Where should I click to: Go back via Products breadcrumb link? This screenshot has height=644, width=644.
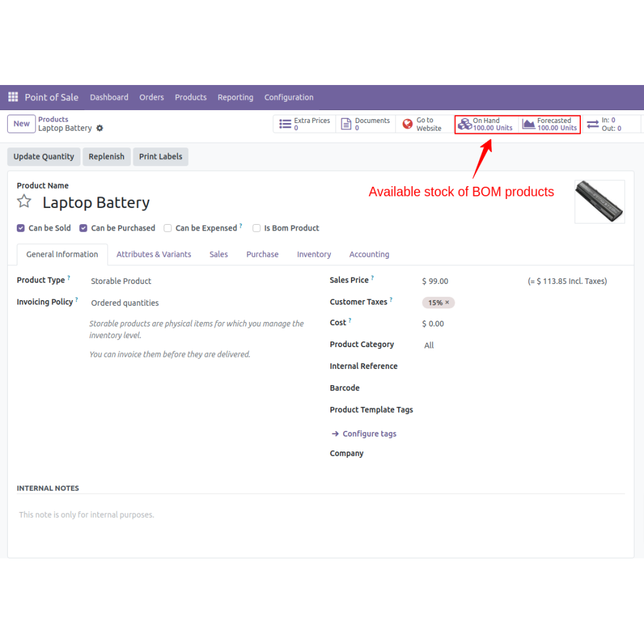click(x=53, y=119)
